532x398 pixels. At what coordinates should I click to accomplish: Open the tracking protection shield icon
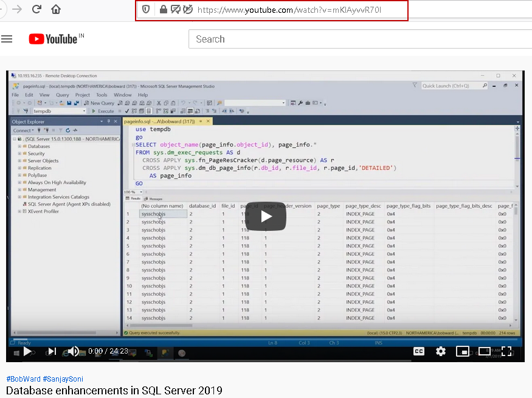(x=146, y=10)
